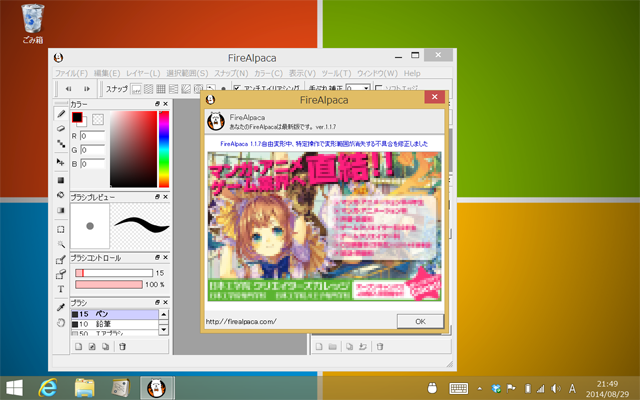Click the brush list scroll down arrow

click(163, 329)
